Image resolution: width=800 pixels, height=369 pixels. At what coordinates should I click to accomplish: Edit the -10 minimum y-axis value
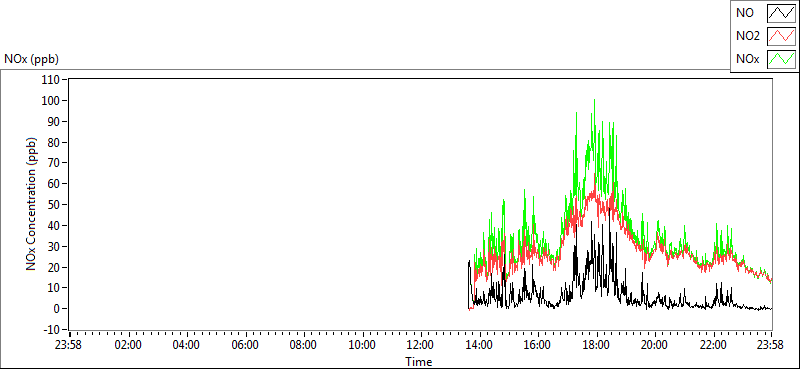(x=52, y=329)
